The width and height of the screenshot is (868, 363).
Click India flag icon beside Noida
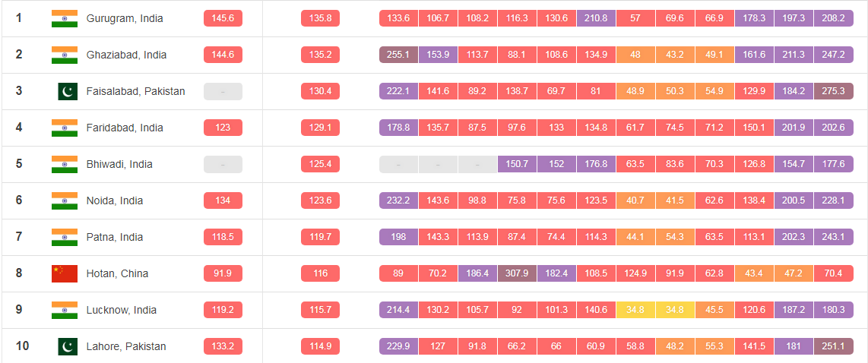[65, 200]
